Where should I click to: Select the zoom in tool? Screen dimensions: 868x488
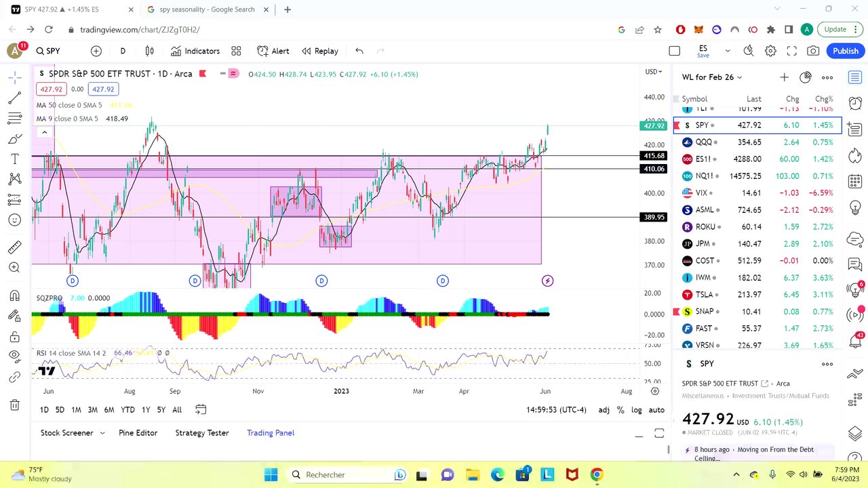[14, 268]
